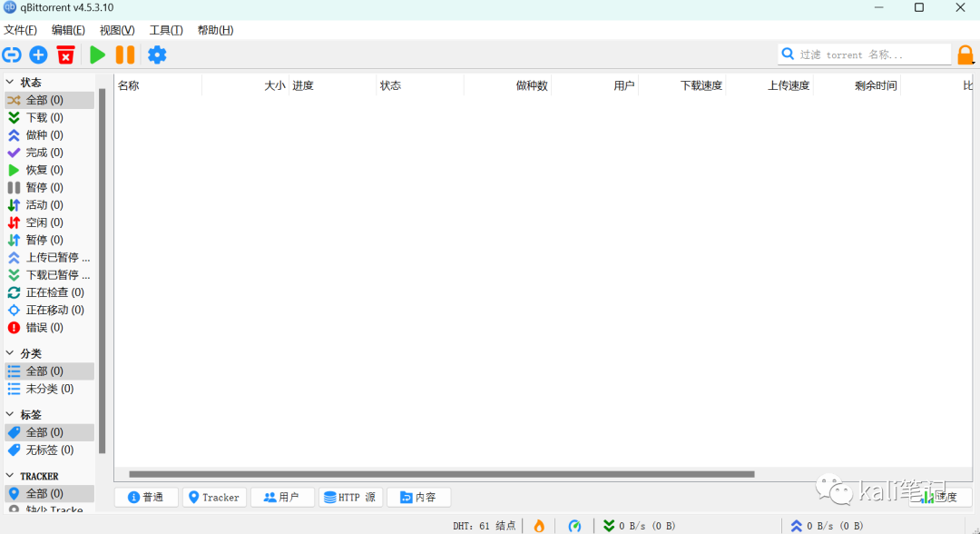This screenshot has width=980, height=534.
Task: Select 全部 (0) under TRACKER
Action: point(49,494)
